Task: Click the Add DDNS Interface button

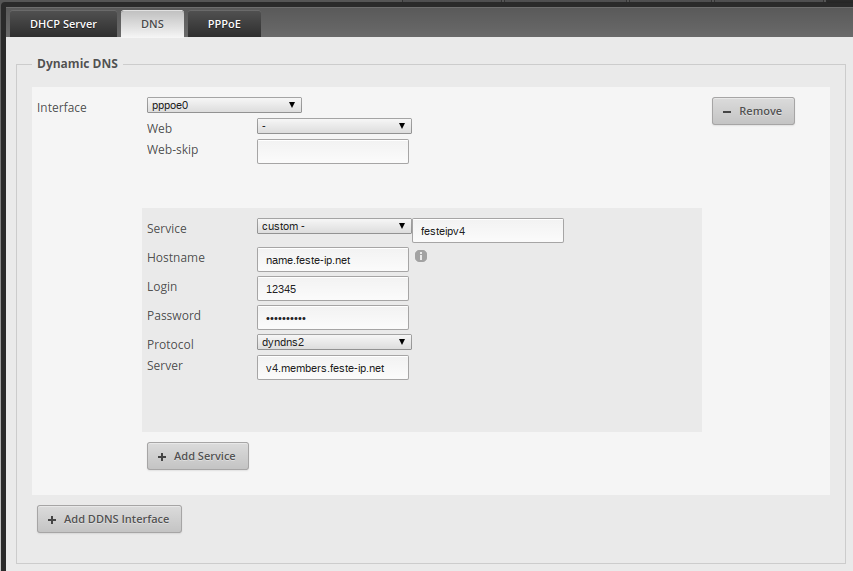Action: point(109,519)
